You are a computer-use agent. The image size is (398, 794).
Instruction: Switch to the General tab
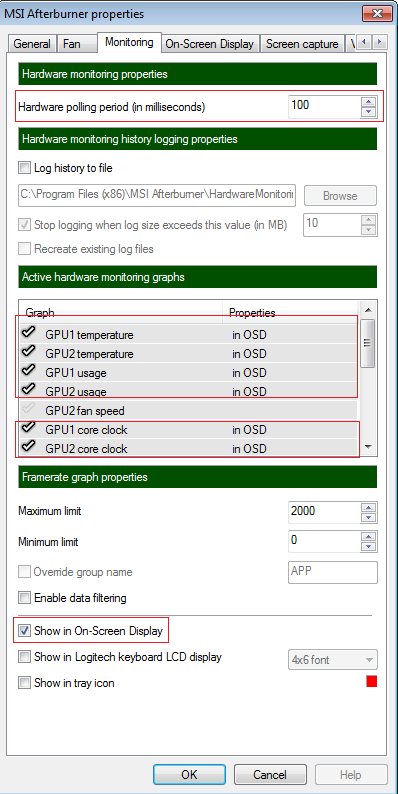point(32,44)
